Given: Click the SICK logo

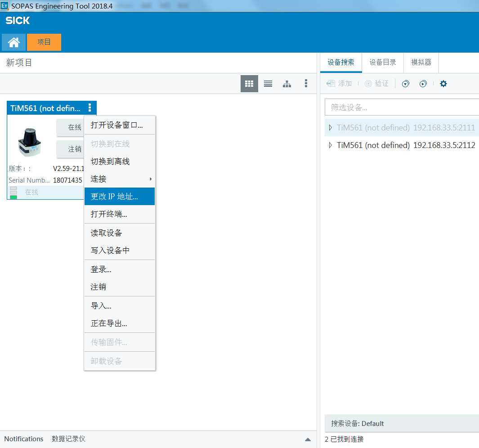Looking at the screenshot, I should tap(18, 21).
